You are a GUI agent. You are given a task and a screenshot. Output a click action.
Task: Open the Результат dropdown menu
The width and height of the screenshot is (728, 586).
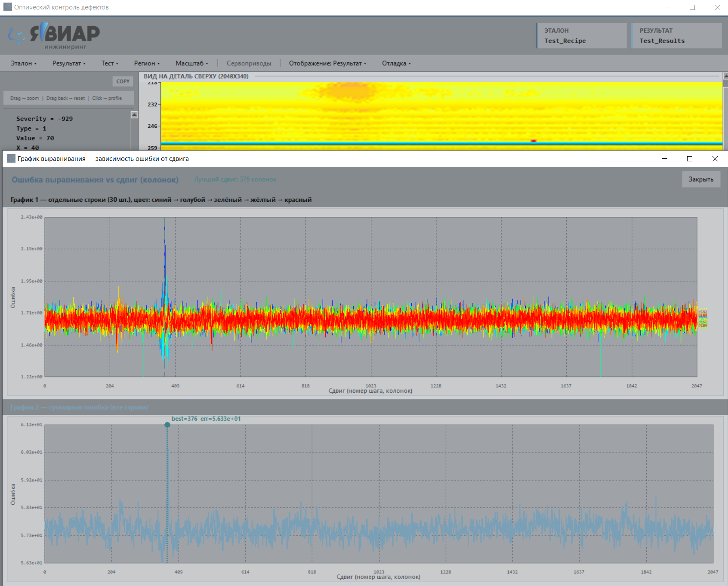[x=69, y=63]
